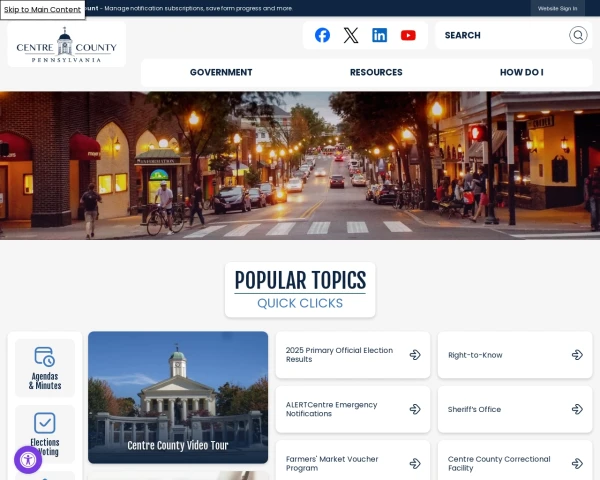Viewport: 600px width, 480px height.
Task: Click the Centre County Pennsylvania logo
Action: pyautogui.click(x=67, y=45)
